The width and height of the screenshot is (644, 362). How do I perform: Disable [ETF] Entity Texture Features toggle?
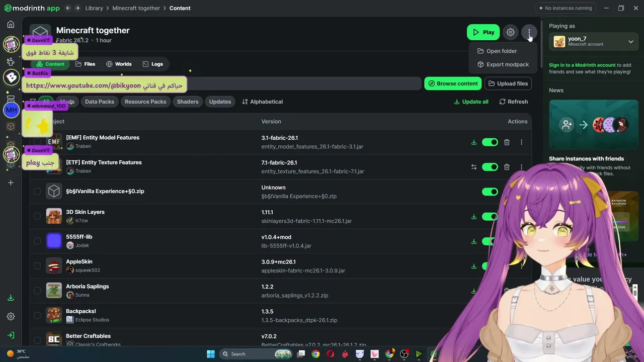point(490,167)
